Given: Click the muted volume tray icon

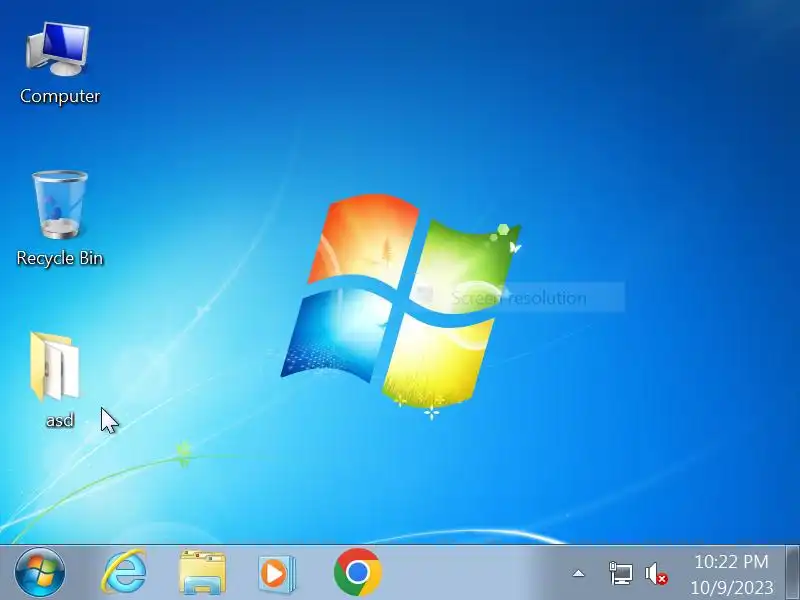Looking at the screenshot, I should 656,573.
